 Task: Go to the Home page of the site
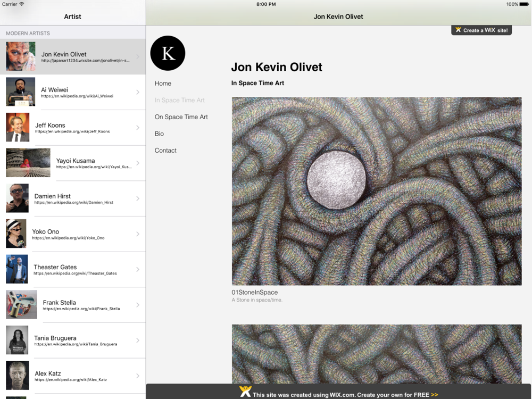[x=163, y=84]
